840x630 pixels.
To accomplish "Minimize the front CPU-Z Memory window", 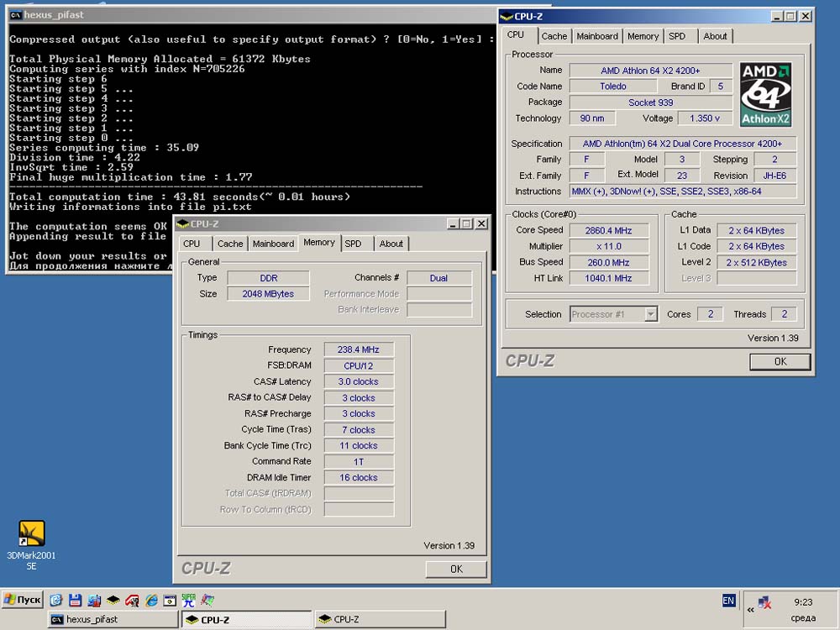I will click(x=454, y=224).
